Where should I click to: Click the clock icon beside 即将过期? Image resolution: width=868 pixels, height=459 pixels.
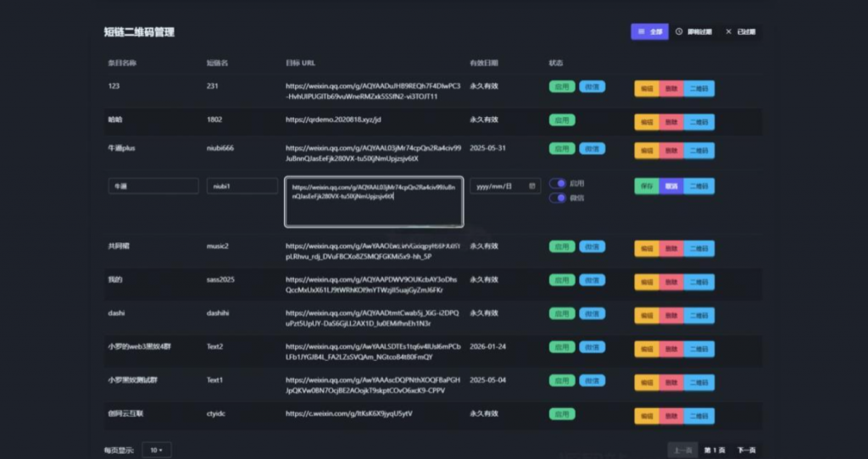pyautogui.click(x=679, y=32)
